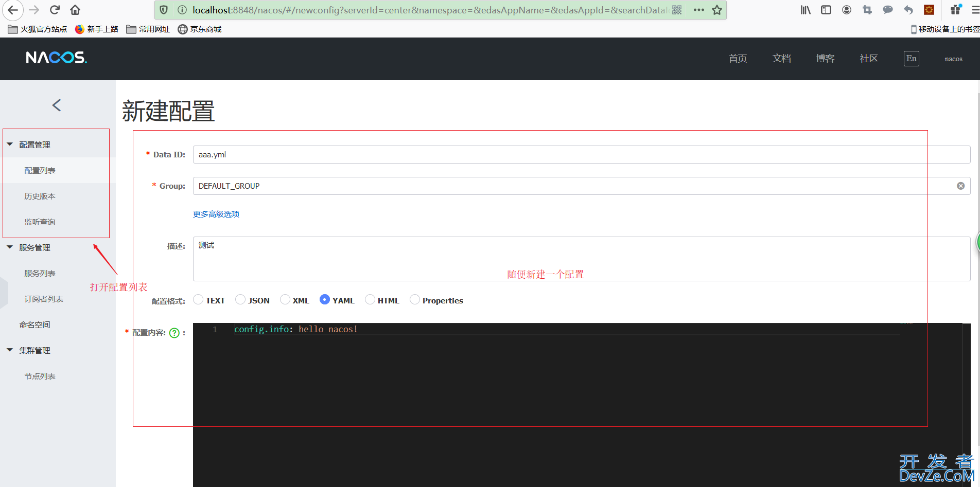Click the Group input field

[x=582, y=186]
